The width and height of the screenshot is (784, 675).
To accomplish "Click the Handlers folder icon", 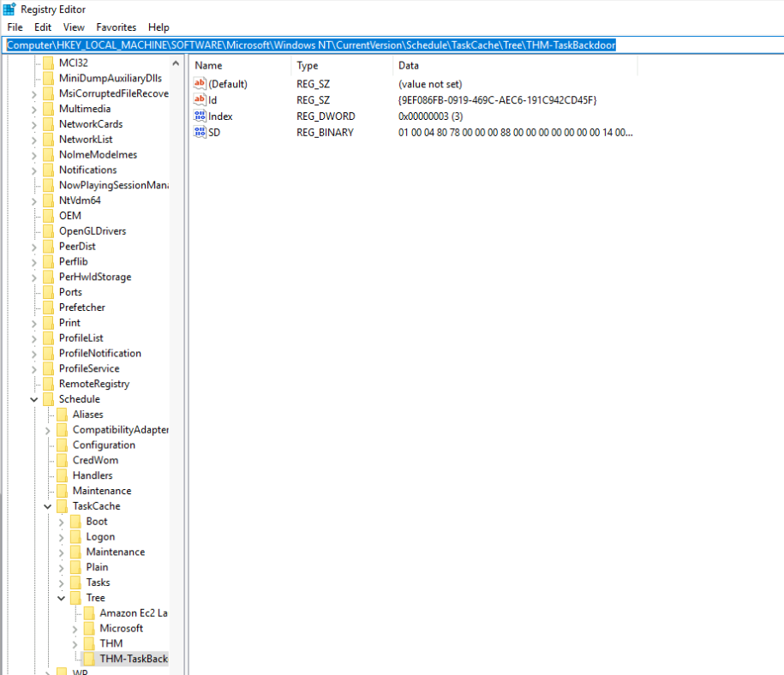I will [62, 475].
